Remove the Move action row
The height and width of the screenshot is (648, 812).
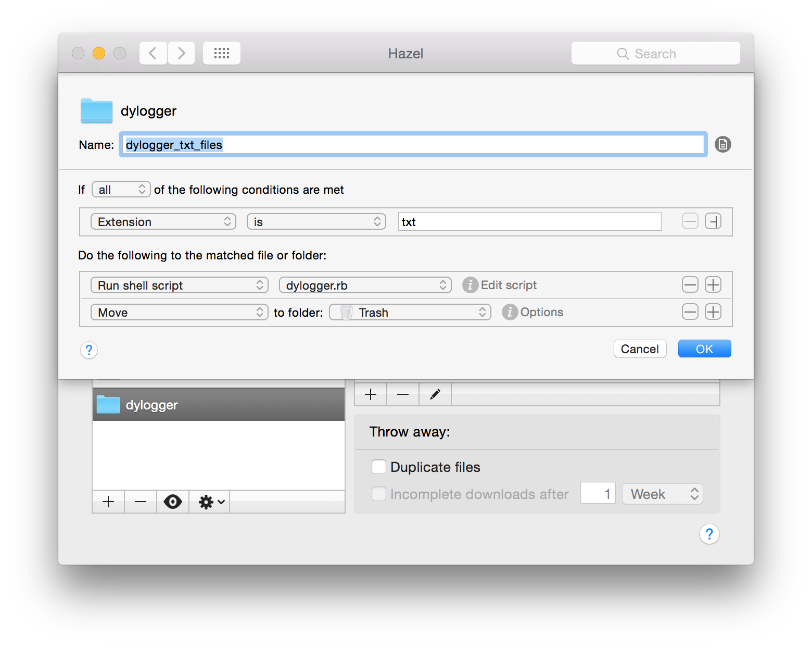point(690,311)
